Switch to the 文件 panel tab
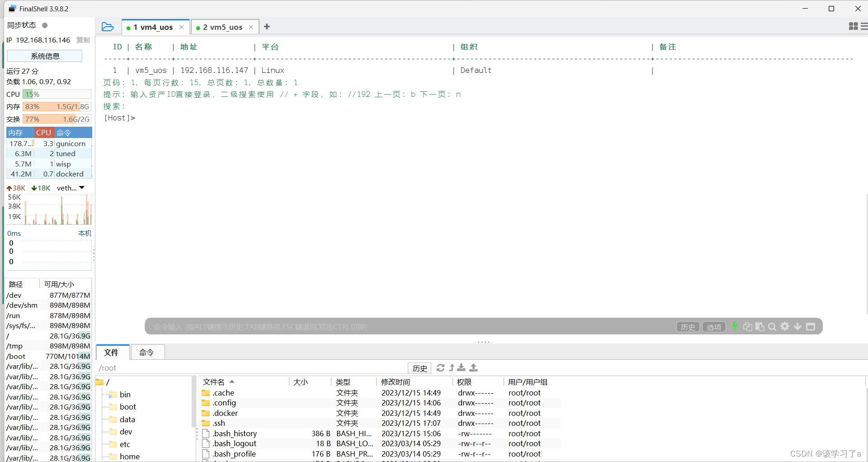Viewport: 868px width, 462px height. click(112, 352)
